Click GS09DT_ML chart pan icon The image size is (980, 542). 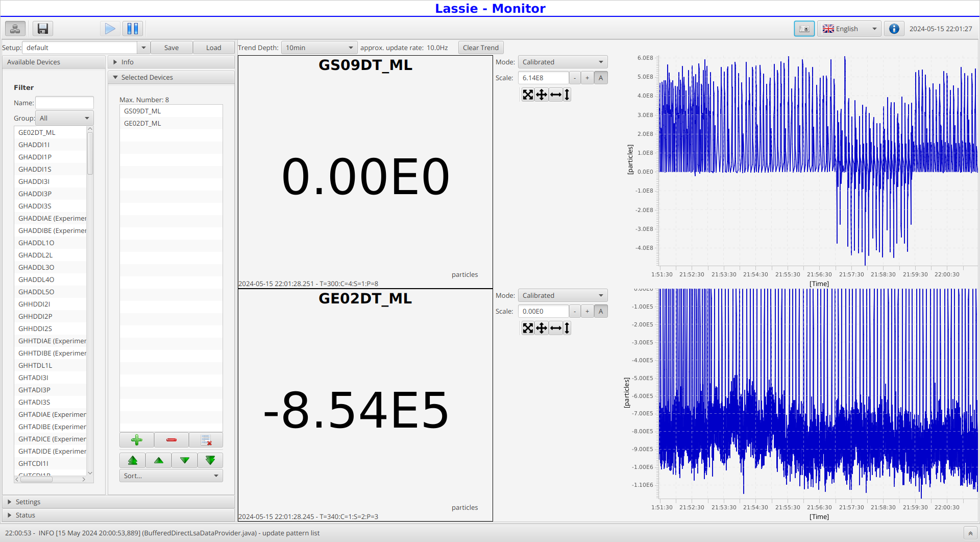(542, 95)
